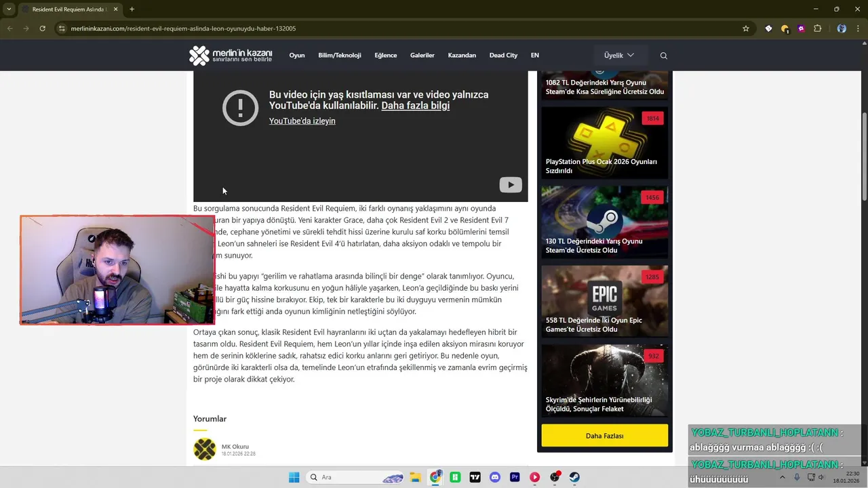
Task: Click the YouTube logo on the video player
Action: point(511,184)
